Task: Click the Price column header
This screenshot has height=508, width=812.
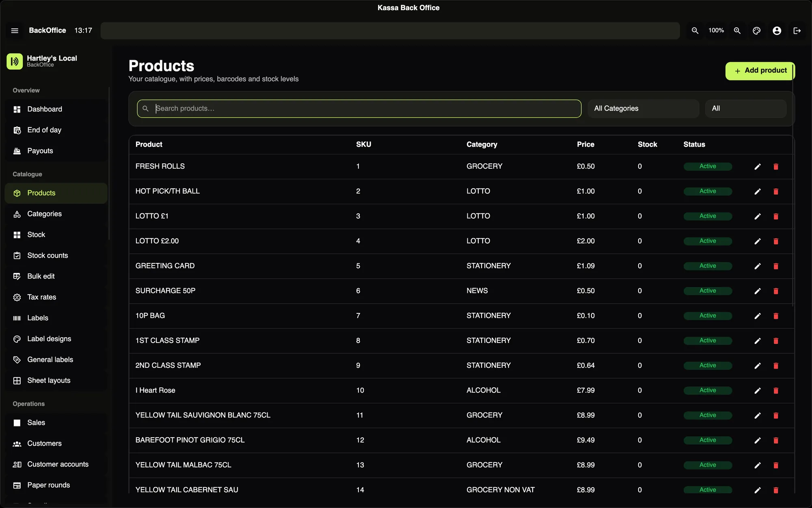Action: (585, 144)
